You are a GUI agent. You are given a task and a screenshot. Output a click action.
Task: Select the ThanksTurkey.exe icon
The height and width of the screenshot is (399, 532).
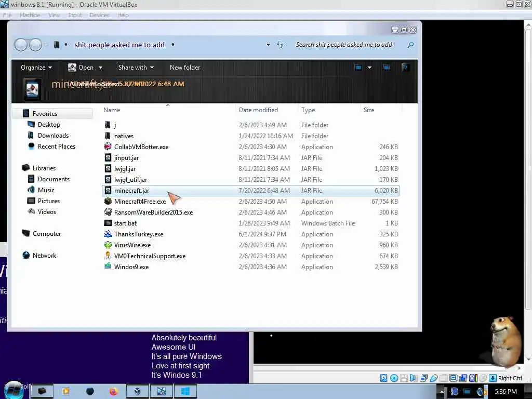pos(108,234)
